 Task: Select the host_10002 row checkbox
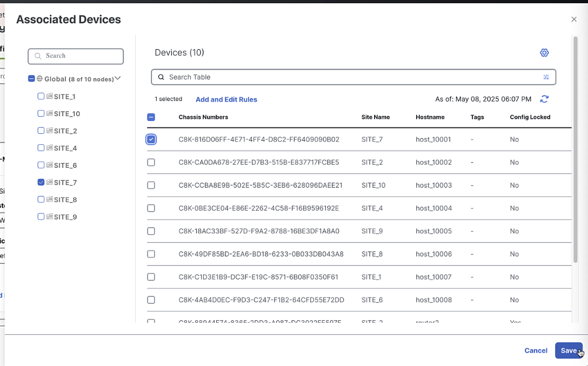[x=151, y=162]
